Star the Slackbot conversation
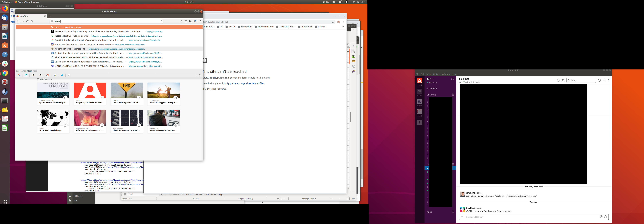This screenshot has height=224, width=644. [460, 82]
